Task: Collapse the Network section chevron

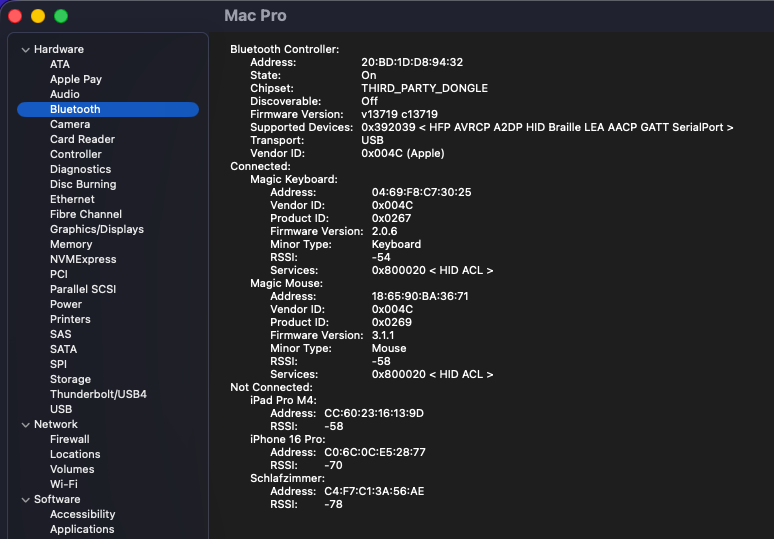Action: [x=26, y=425]
